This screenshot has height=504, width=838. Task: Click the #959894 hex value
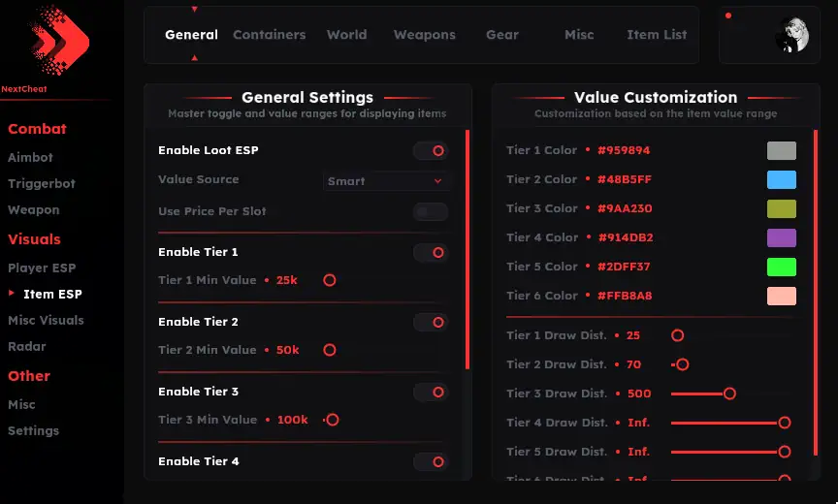(624, 150)
